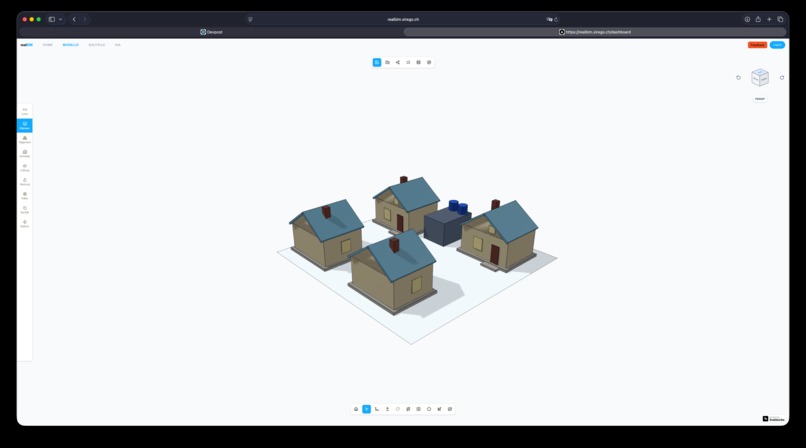Click the realBIM logo
806x448 pixels.
click(x=26, y=45)
